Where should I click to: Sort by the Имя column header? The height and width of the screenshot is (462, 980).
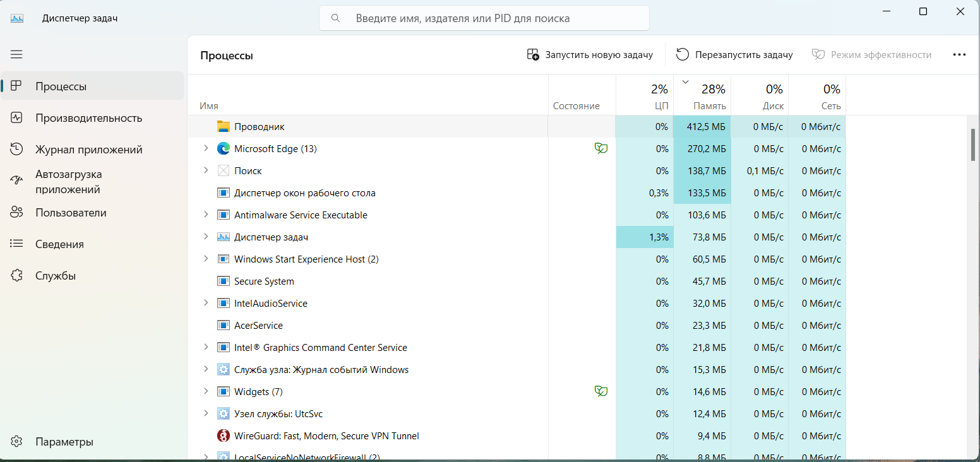pos(368,95)
